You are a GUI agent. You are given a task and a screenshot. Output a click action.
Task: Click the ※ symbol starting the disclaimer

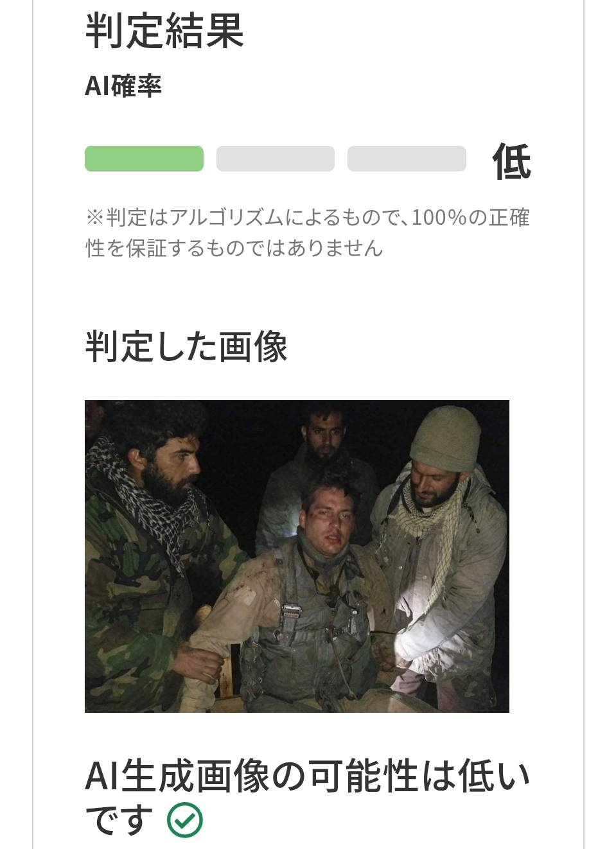coord(95,218)
